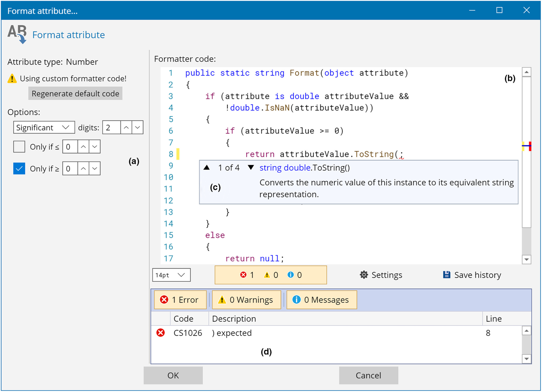The image size is (542, 392).
Task: Toggle the 0 Messages filter button
Action: point(322,300)
